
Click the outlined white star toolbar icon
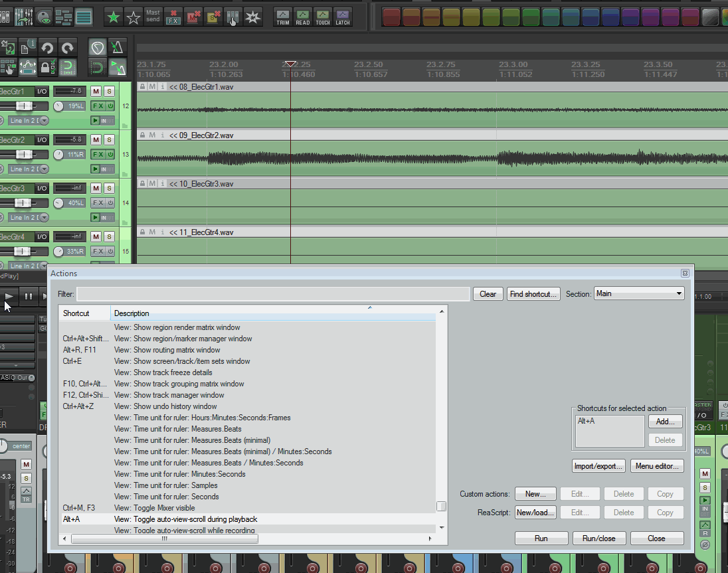[x=134, y=18]
